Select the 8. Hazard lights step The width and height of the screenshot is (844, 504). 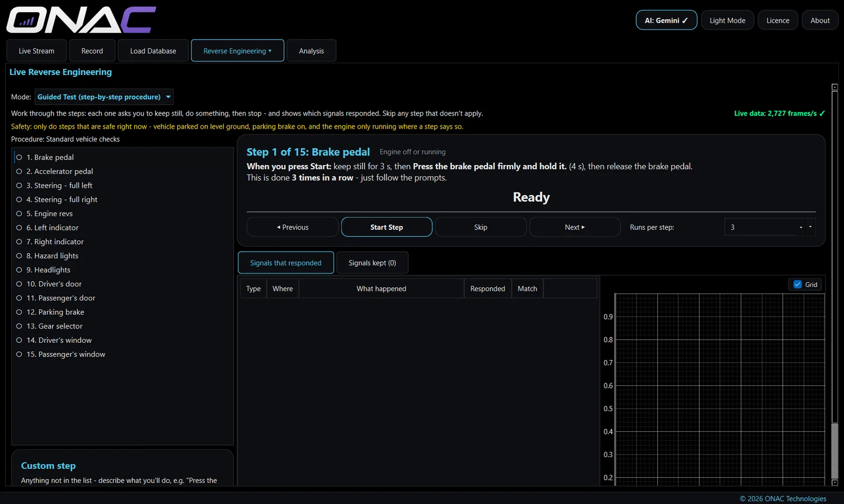[122, 256]
